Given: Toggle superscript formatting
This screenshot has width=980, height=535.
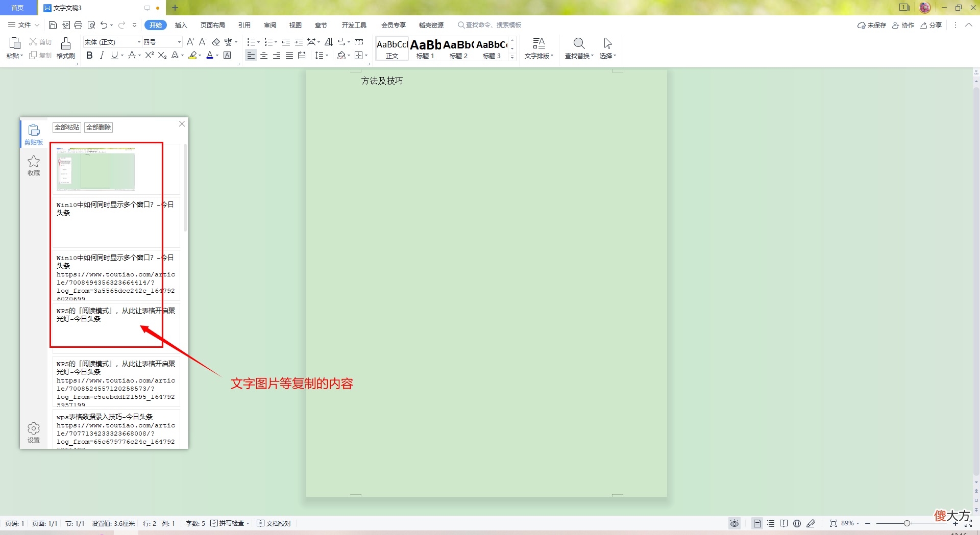Looking at the screenshot, I should (149, 55).
